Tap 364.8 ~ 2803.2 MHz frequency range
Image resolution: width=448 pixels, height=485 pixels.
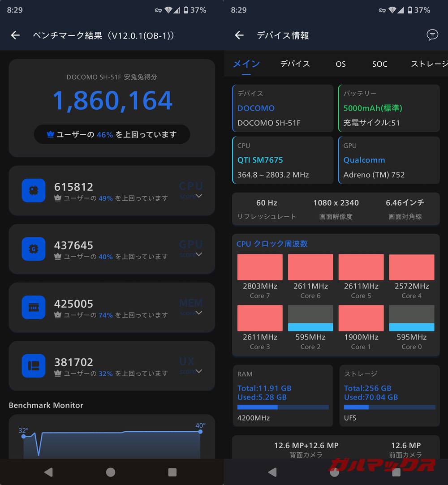pos(273,175)
